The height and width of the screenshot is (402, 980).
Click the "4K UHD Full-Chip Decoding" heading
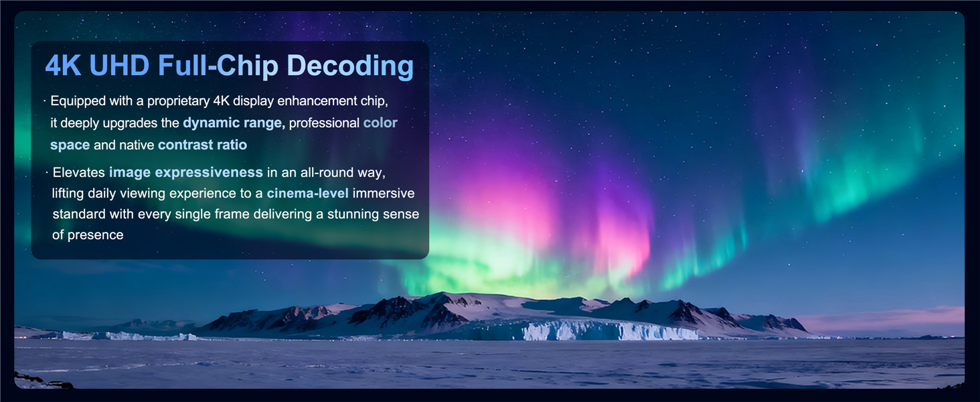point(229,66)
